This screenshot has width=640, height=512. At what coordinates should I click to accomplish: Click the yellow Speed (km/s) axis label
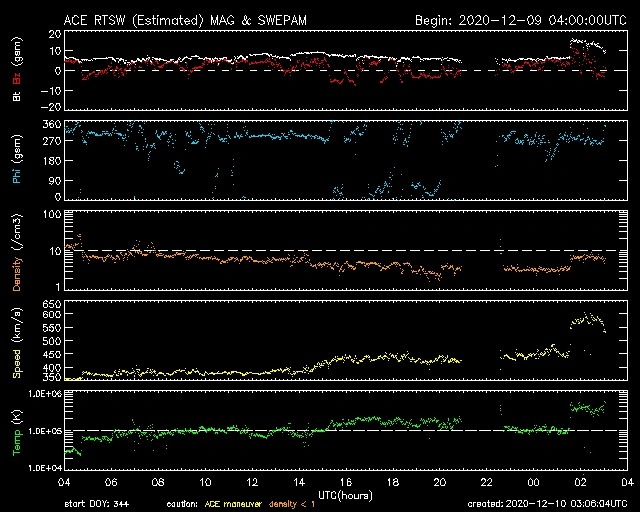pos(16,342)
